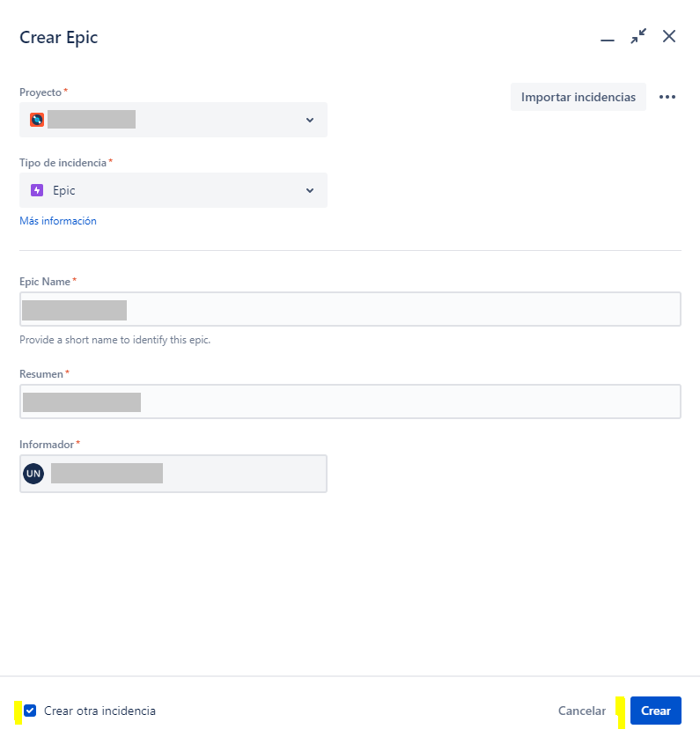Close the Crear Epic dialog
700x744 pixels.
pos(669,36)
